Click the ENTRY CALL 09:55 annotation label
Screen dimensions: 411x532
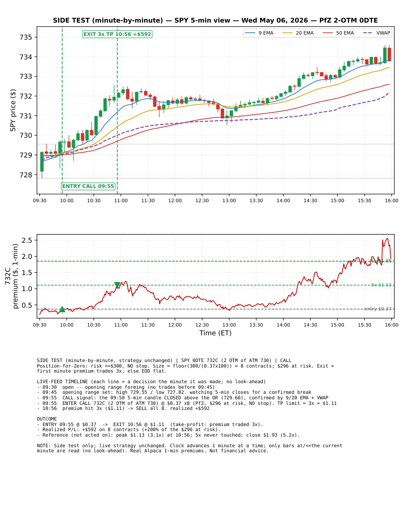tap(88, 186)
